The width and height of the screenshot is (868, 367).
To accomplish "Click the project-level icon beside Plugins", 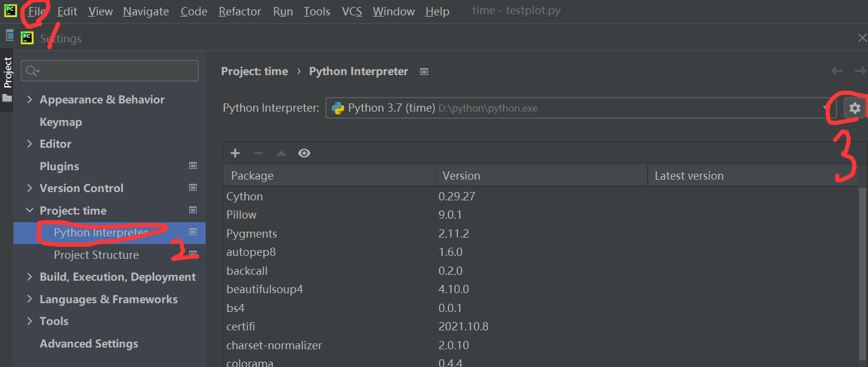I will [x=193, y=166].
